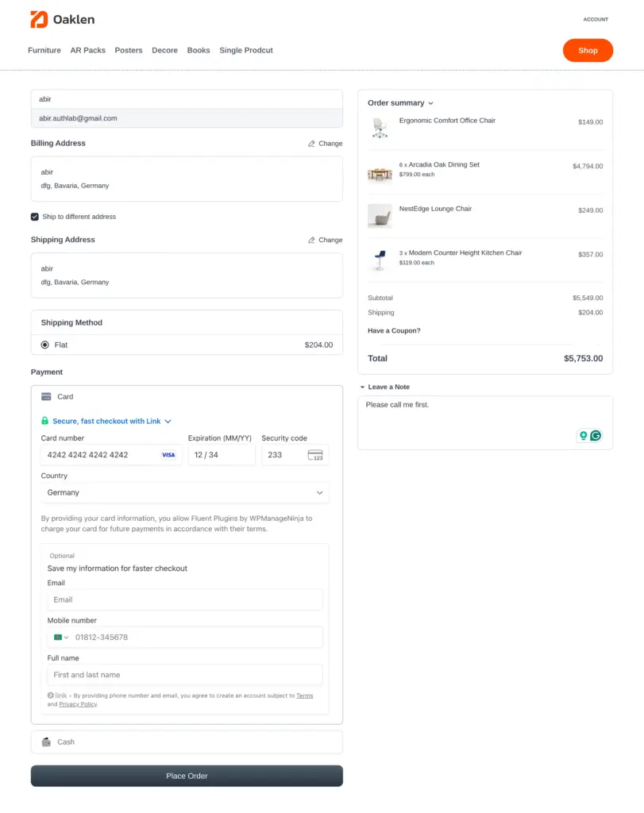Click the Card payment method icon
Screen dimensions: 644x813
[x=46, y=396]
